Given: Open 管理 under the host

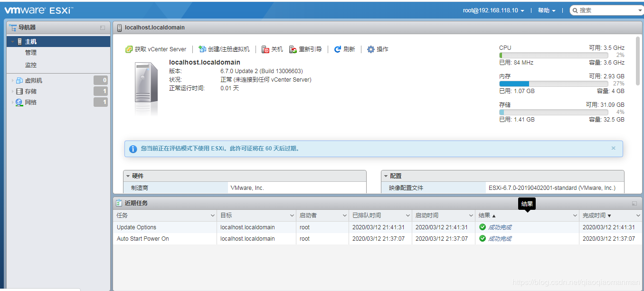Looking at the screenshot, I should 31,53.
